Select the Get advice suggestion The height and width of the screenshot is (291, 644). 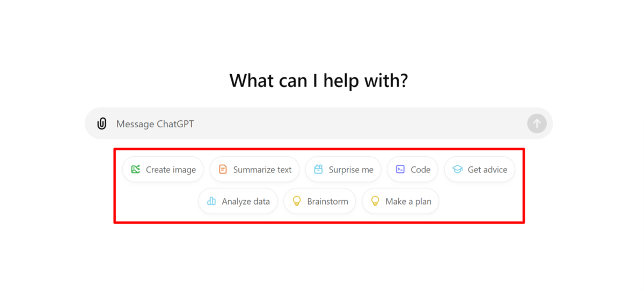(x=487, y=170)
